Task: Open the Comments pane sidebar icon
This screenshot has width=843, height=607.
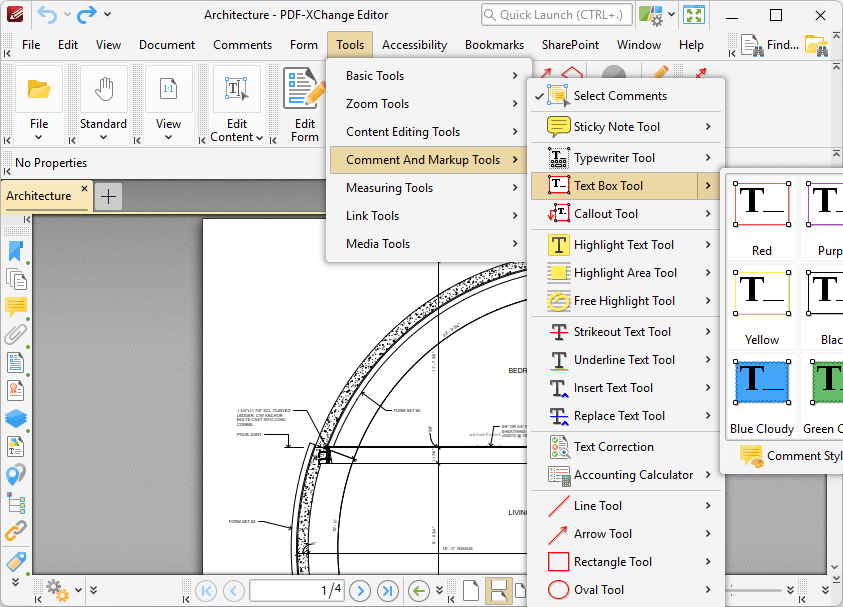Action: click(16, 306)
